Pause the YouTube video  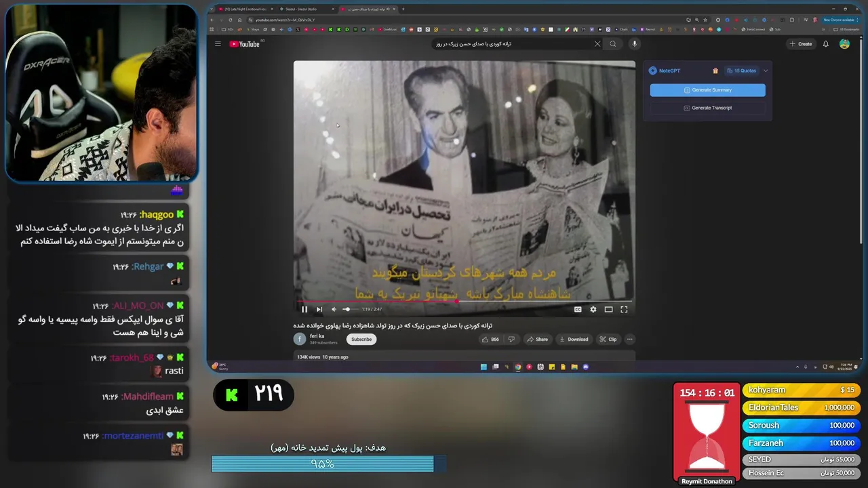pyautogui.click(x=304, y=309)
